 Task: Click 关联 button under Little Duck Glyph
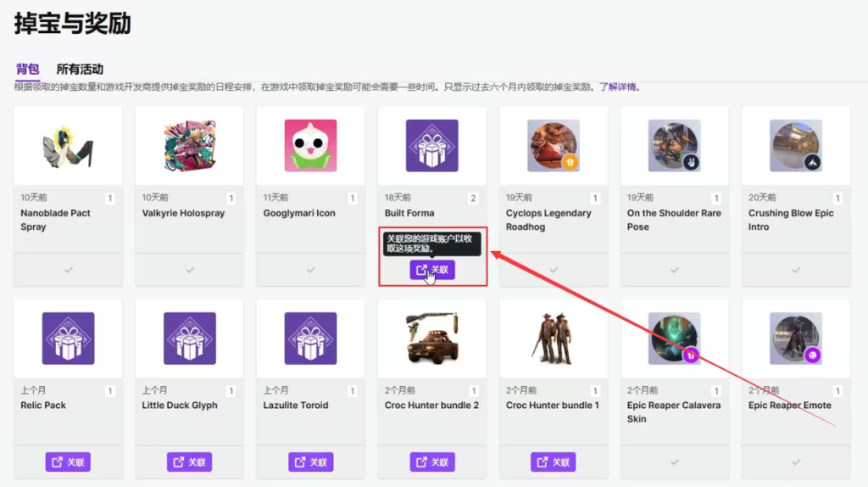click(x=189, y=462)
